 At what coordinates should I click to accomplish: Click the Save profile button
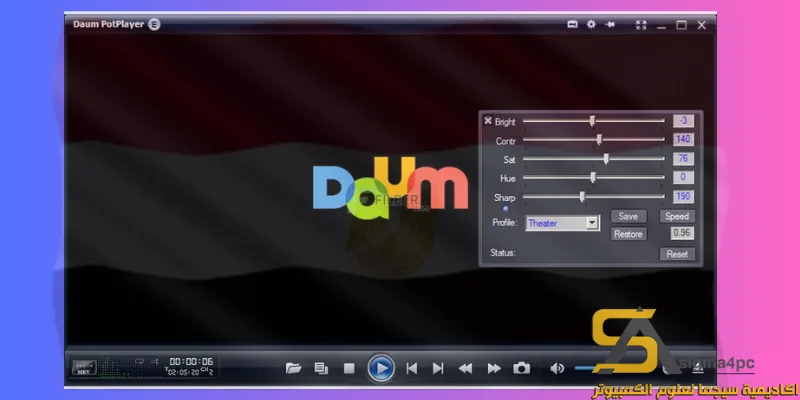coord(628,216)
